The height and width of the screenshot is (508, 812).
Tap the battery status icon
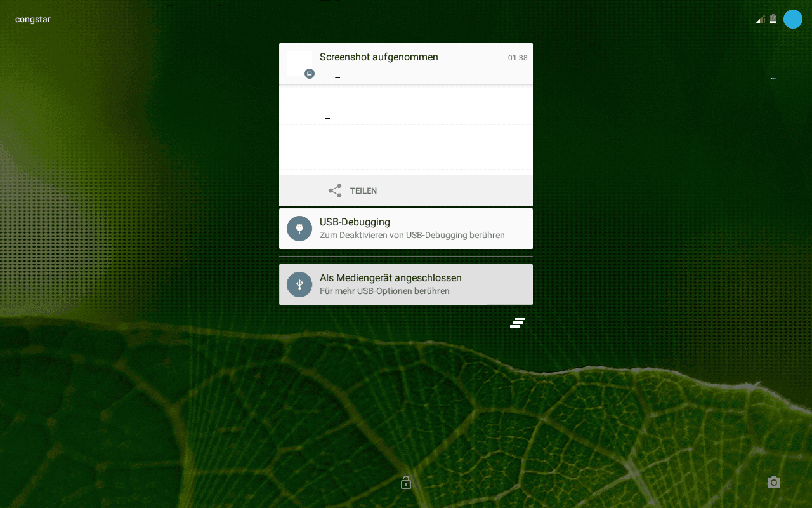coord(773,19)
